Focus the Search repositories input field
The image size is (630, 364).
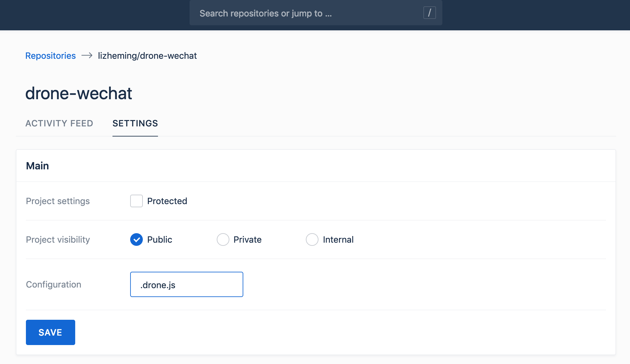tap(316, 13)
